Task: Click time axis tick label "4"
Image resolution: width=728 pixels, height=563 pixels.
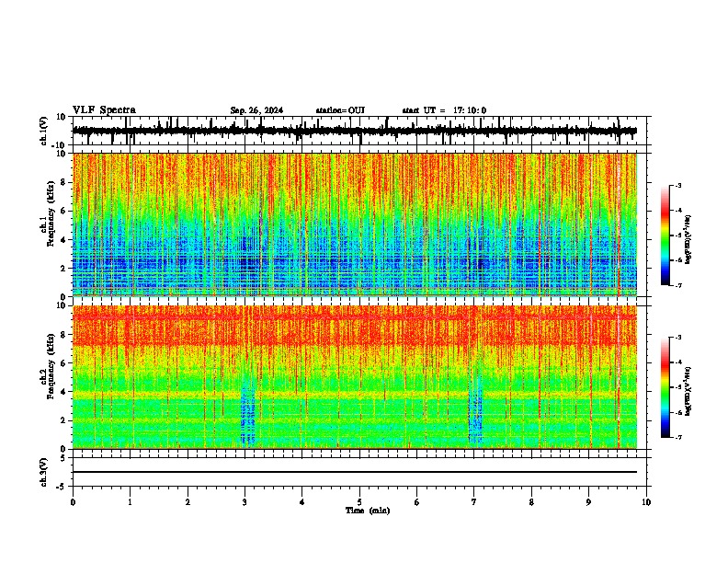Action: pyautogui.click(x=302, y=502)
